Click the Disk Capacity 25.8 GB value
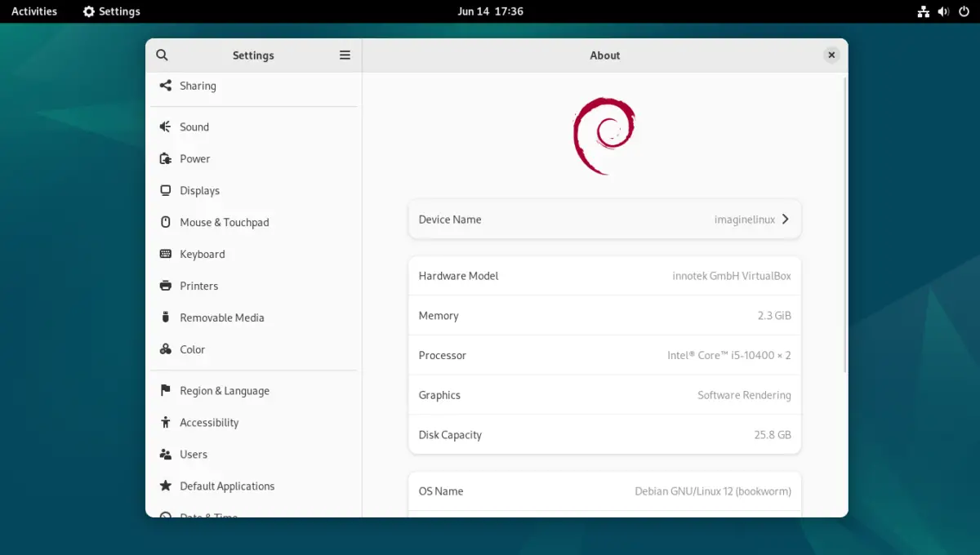This screenshot has width=980, height=555. pyautogui.click(x=773, y=435)
